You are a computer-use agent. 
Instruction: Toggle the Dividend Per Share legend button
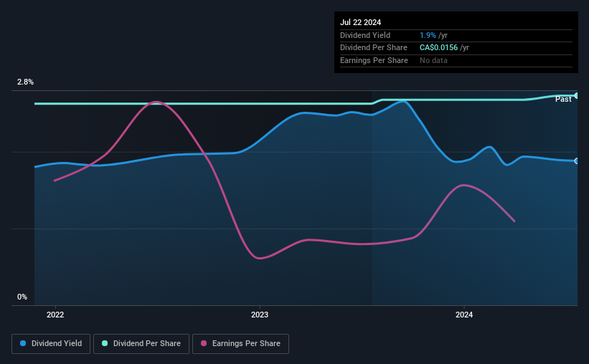pos(141,343)
